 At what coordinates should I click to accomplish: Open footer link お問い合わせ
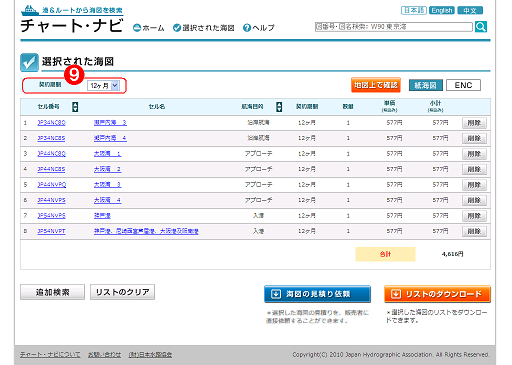[x=104, y=355]
